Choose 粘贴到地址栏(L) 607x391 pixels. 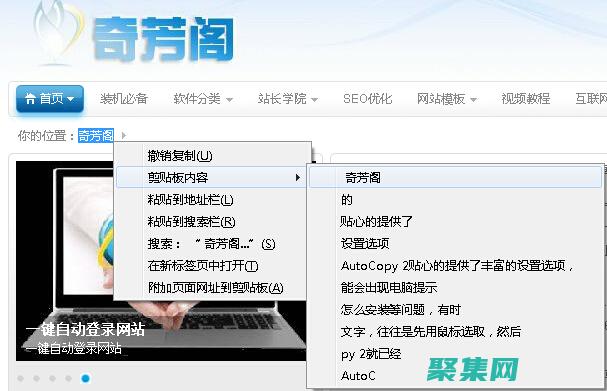pyautogui.click(x=212, y=200)
